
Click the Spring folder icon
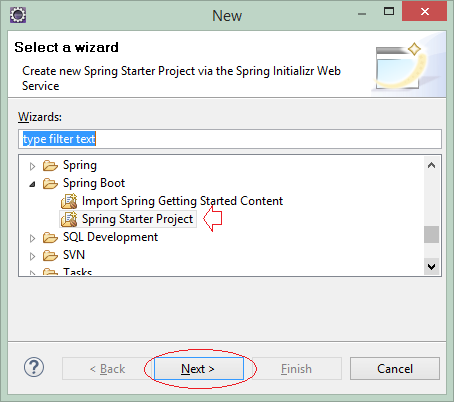point(50,165)
